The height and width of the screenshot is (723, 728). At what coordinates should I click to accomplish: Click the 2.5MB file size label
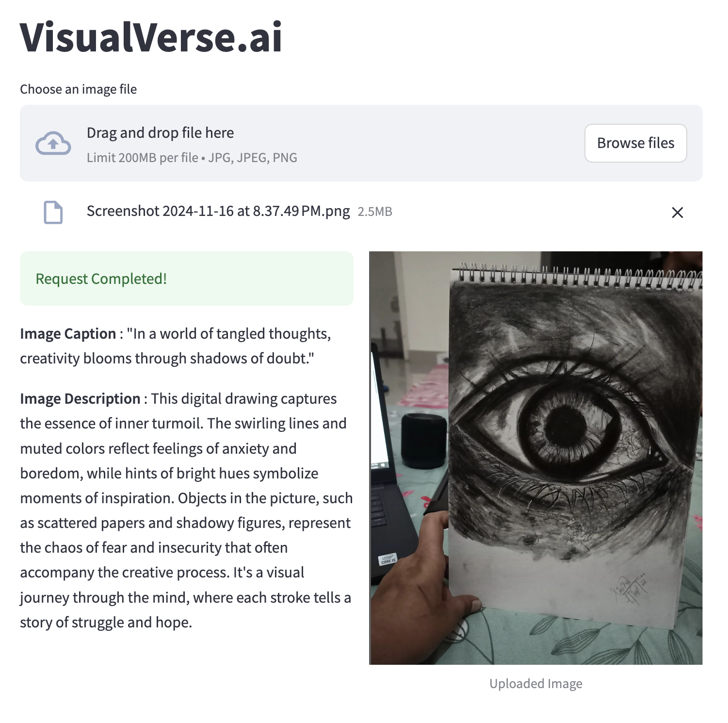tap(375, 212)
